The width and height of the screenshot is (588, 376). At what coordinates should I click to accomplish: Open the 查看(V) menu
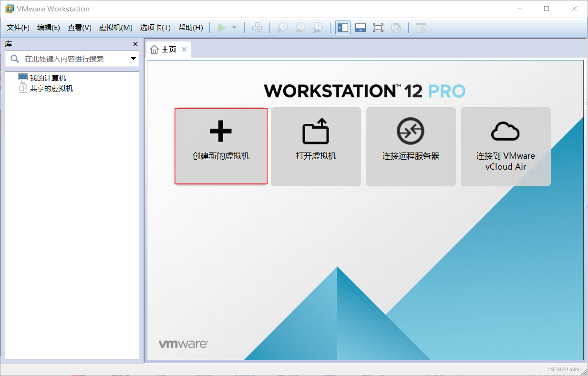pyautogui.click(x=80, y=28)
